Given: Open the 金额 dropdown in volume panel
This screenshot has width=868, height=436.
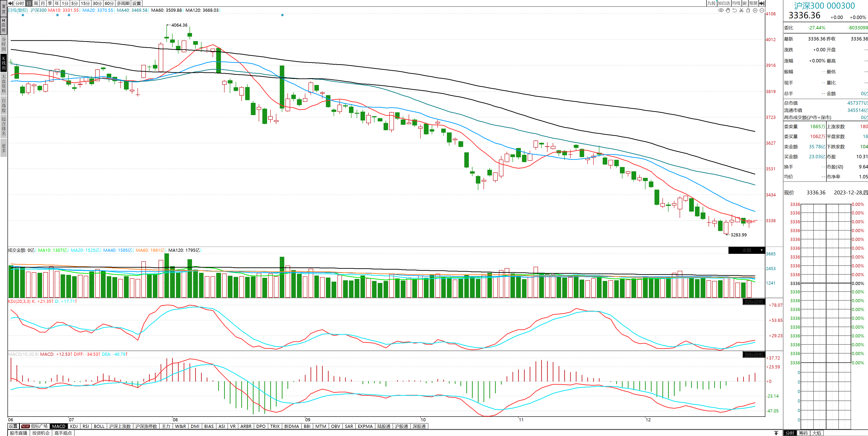Looking at the screenshot, I should click(x=761, y=250).
